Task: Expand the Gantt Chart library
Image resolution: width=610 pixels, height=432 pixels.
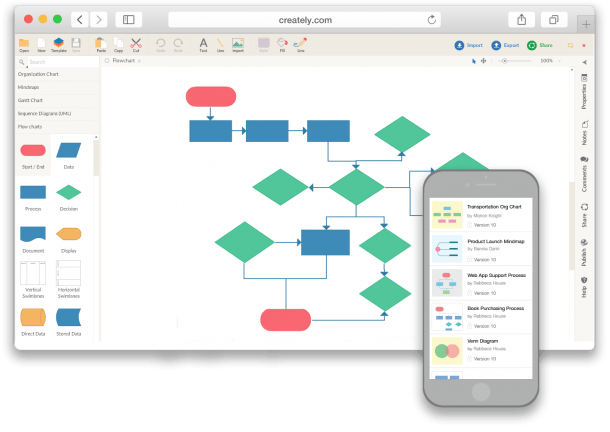Action: coord(57,100)
